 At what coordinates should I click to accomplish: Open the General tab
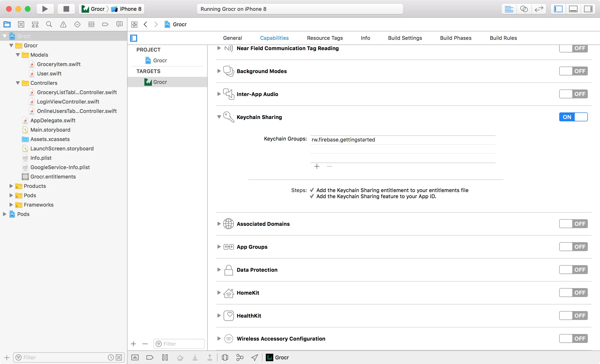point(232,38)
